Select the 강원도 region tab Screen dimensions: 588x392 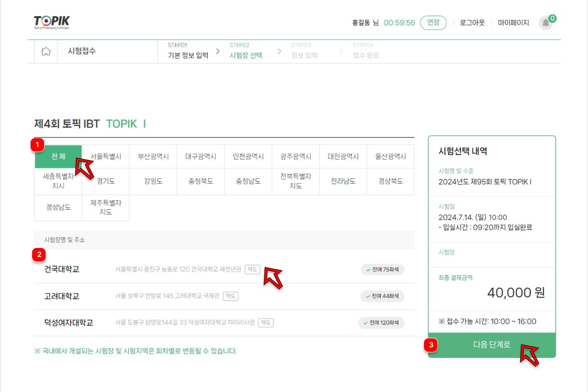pyautogui.click(x=153, y=181)
